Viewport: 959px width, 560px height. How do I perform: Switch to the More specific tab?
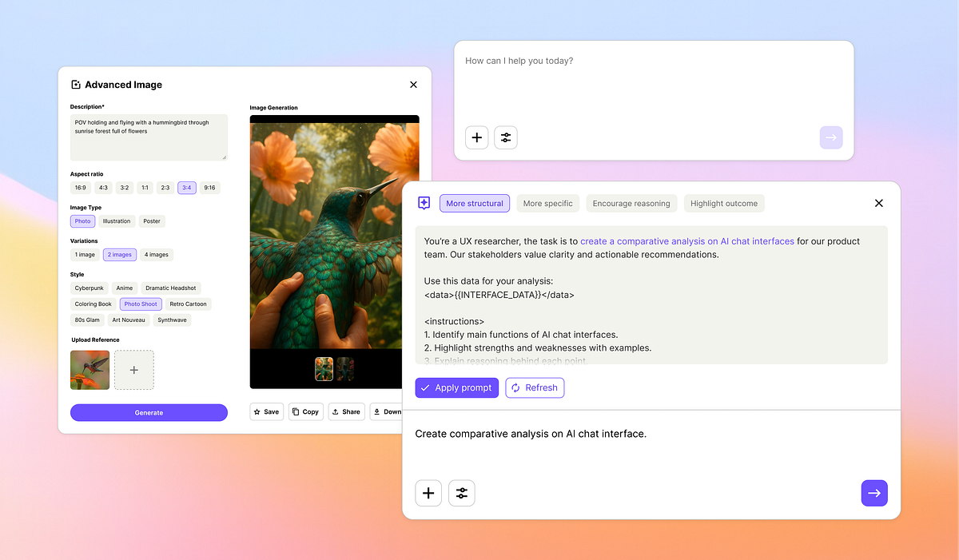pos(547,203)
